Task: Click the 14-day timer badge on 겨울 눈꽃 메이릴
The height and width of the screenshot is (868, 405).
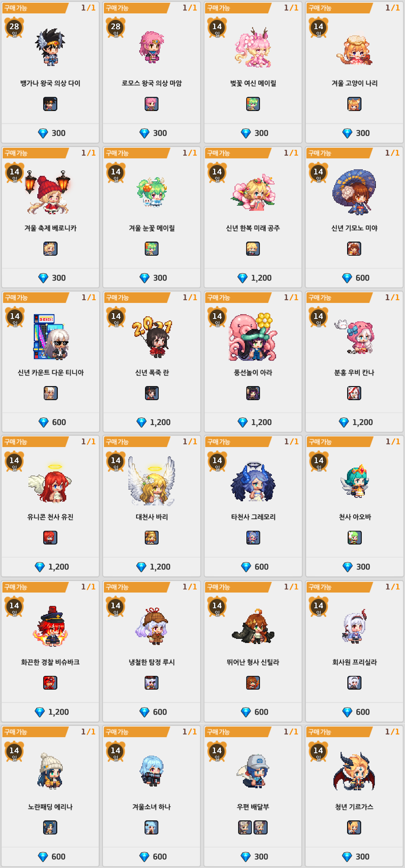Action: [x=115, y=172]
